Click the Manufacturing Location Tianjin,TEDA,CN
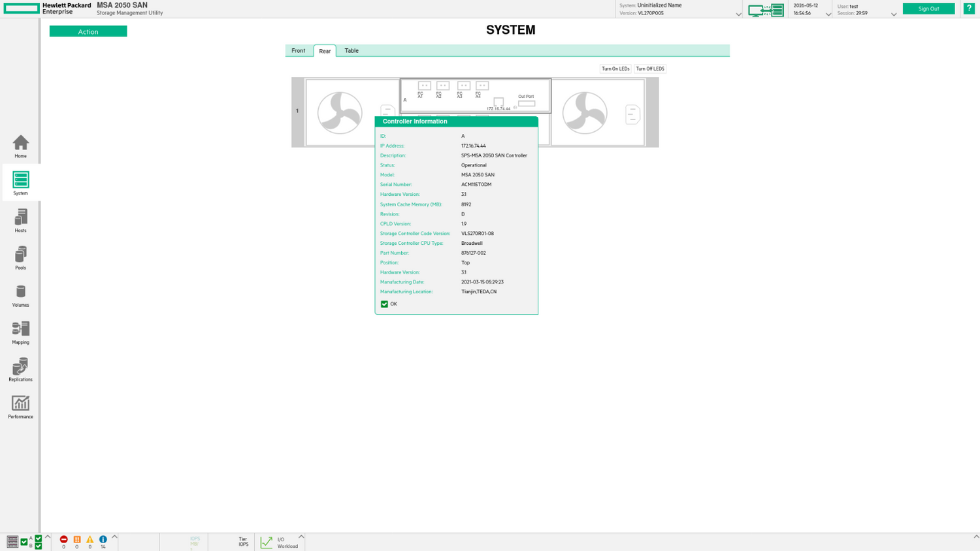Screen dimensions: 980x551 479,292
